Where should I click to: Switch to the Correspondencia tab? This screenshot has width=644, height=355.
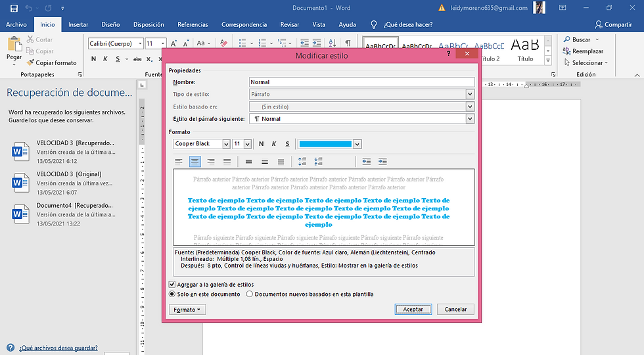244,25
